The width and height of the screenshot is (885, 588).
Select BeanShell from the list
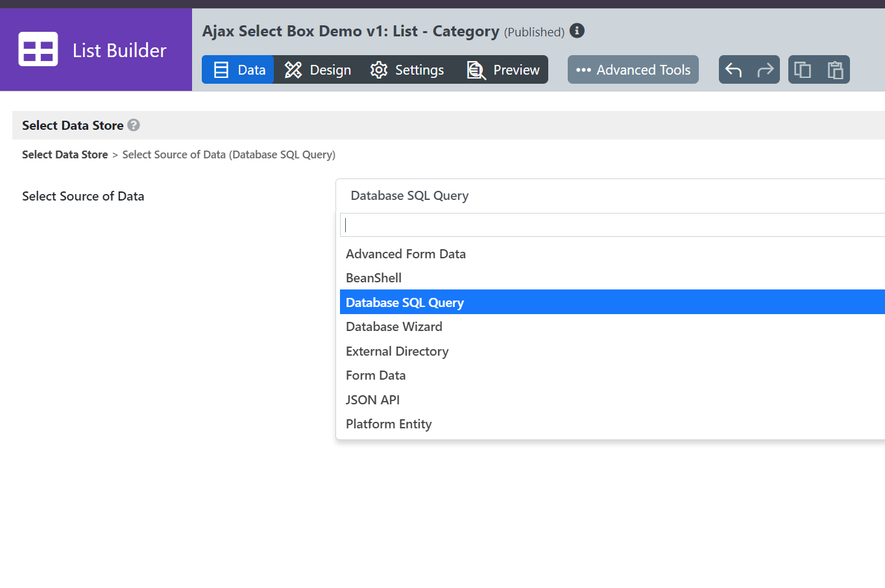pyautogui.click(x=374, y=278)
